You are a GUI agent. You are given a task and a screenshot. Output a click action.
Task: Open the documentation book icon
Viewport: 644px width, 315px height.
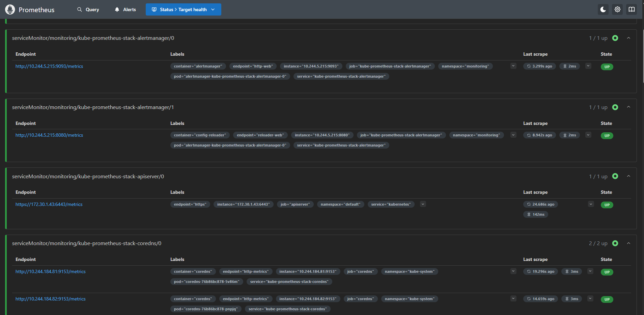pos(632,9)
